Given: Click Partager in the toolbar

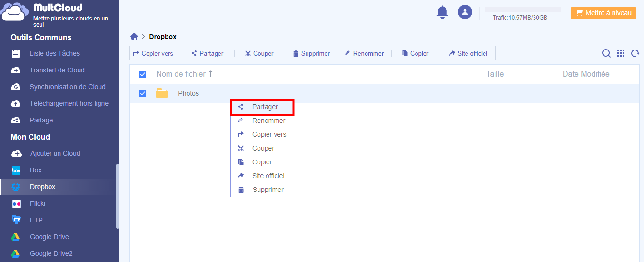Looking at the screenshot, I should 208,53.
